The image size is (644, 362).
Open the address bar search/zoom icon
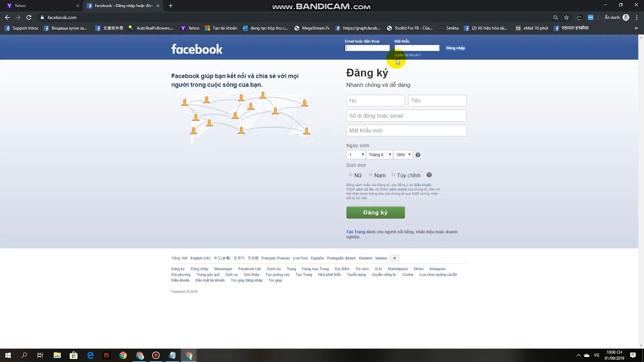(555, 17)
